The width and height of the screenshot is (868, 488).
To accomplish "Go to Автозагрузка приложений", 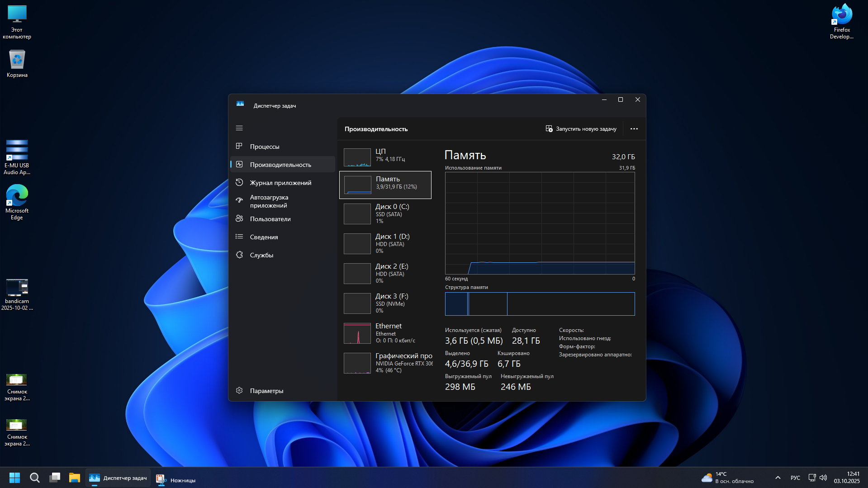I will (x=283, y=201).
